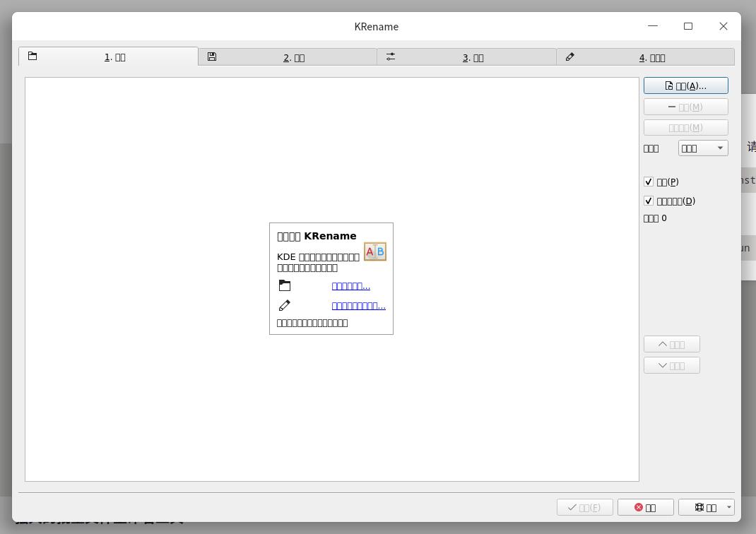Open the link beside the folder icon
The image size is (756, 534).
[350, 286]
